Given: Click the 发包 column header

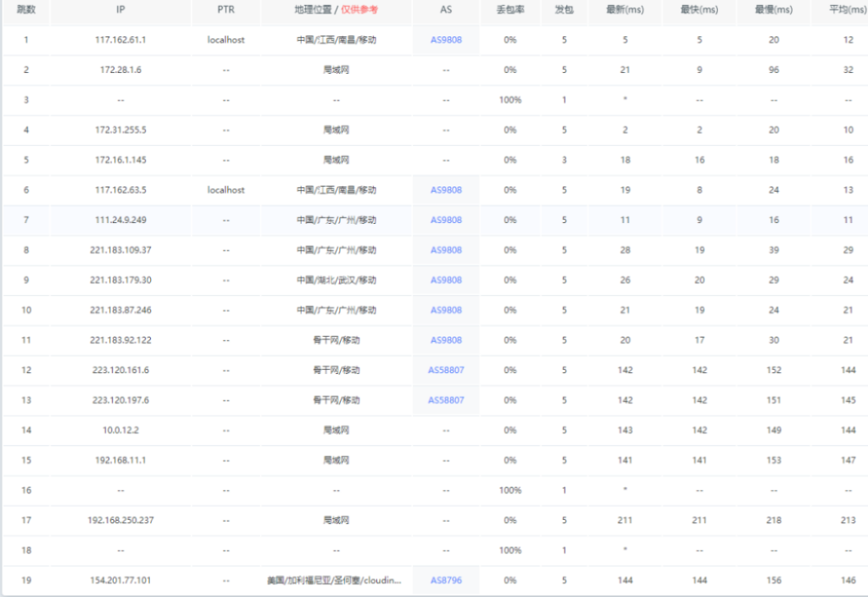Looking at the screenshot, I should (x=564, y=9).
